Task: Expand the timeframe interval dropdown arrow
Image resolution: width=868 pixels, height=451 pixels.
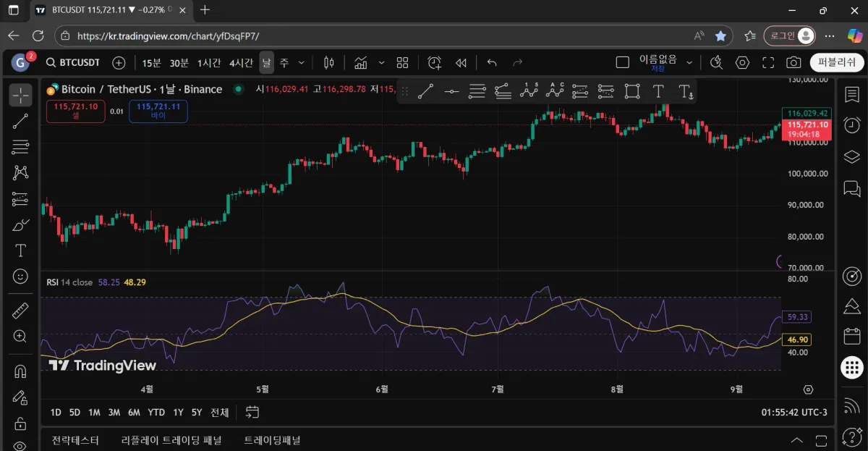Action: [x=302, y=63]
